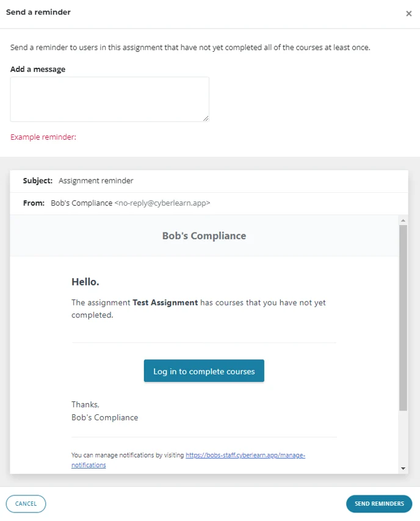
Task: Click the Thanks, Bob's Compliance signature
Action: tap(104, 411)
